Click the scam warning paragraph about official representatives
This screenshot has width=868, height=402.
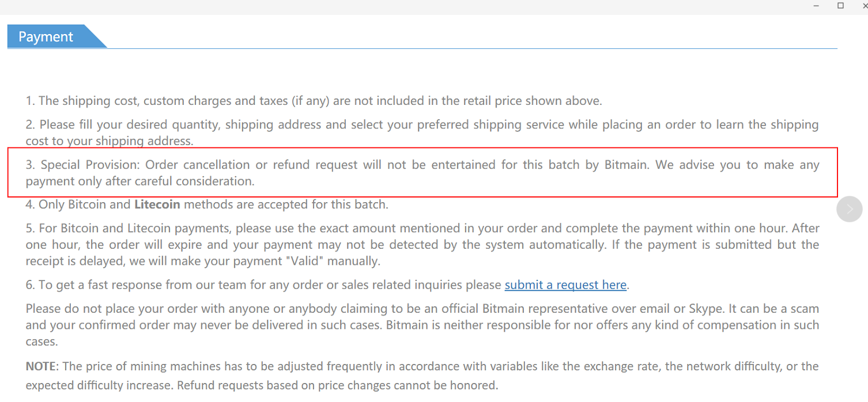[x=422, y=325]
